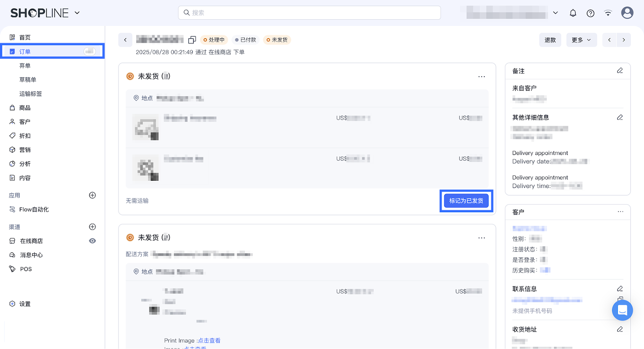Screen dimensions: 644x349
Task: Click the customer email link under 联系信息
Action: pos(547,300)
